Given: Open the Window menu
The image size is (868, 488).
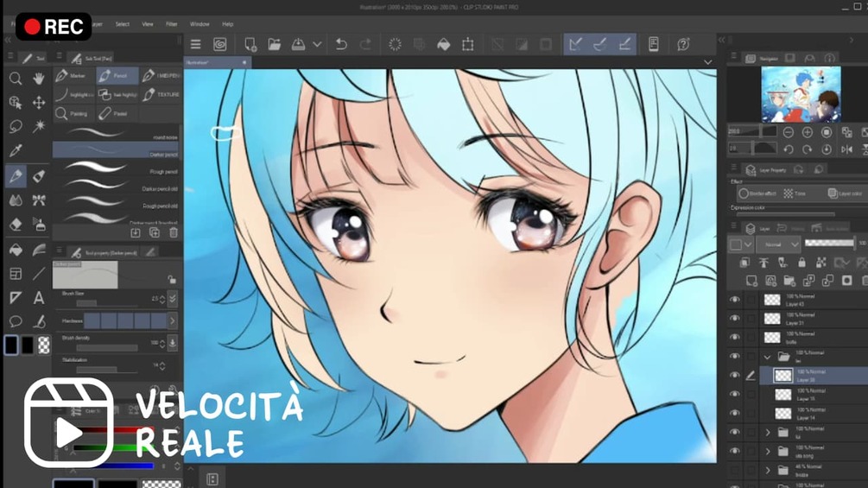Looking at the screenshot, I should pyautogui.click(x=200, y=24).
